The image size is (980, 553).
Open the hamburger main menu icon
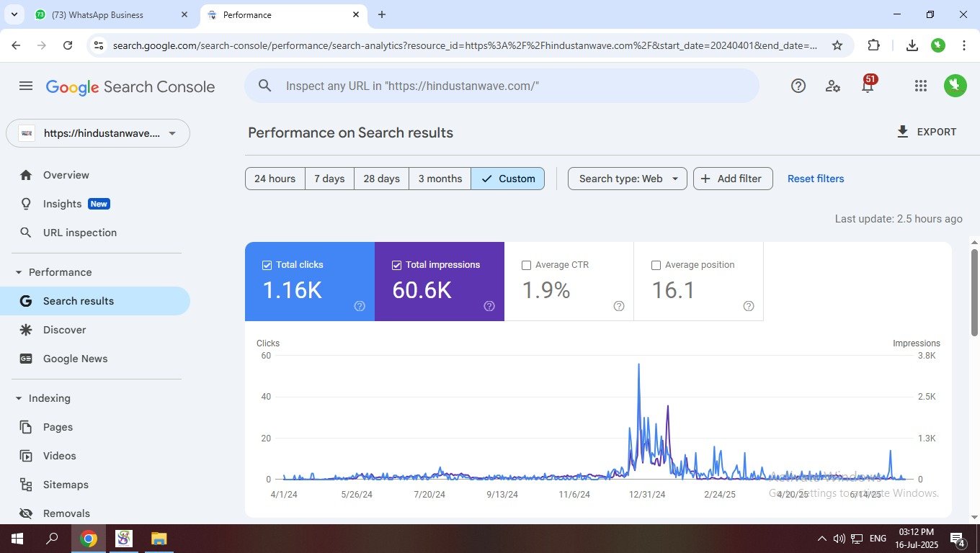pos(26,86)
